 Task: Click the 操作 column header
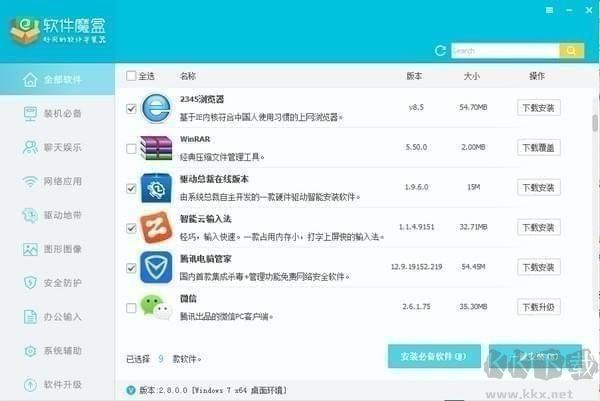coord(537,76)
